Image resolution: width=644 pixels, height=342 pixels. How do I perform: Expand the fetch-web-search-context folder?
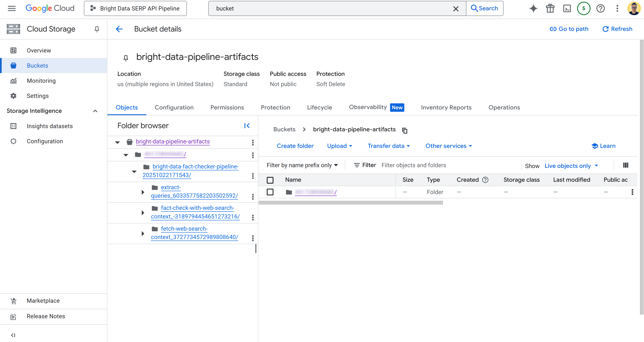point(143,233)
